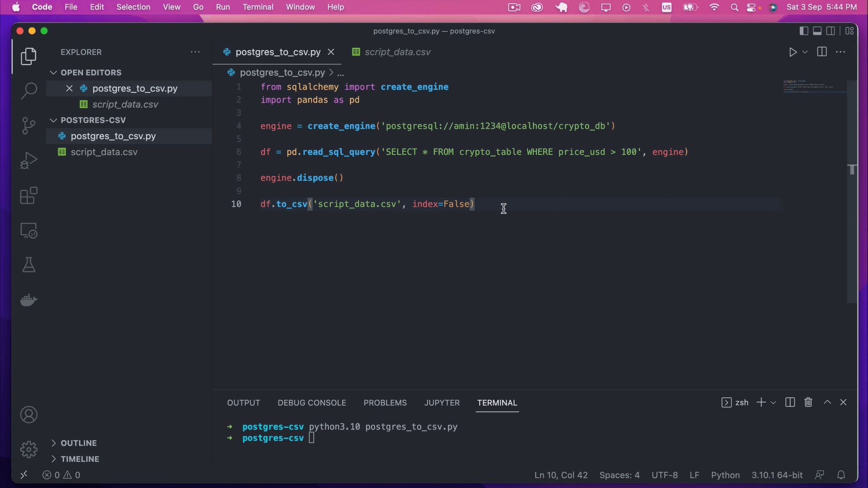Image resolution: width=868 pixels, height=488 pixels.
Task: Switch to the JUPYTER panel tab
Action: (442, 403)
